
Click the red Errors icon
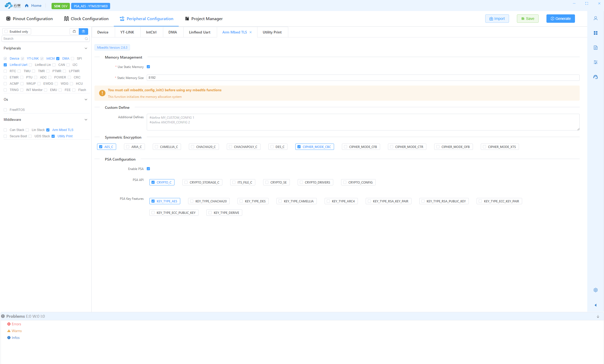coord(9,324)
